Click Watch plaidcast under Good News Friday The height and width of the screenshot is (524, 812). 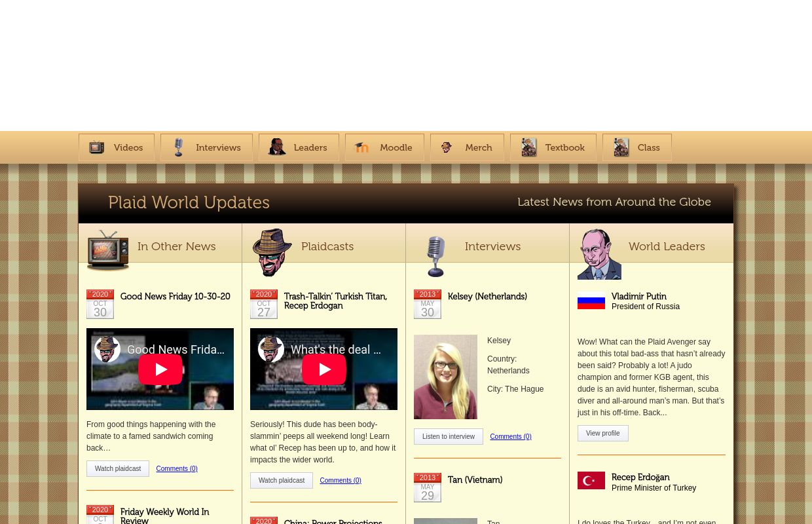coord(118,469)
